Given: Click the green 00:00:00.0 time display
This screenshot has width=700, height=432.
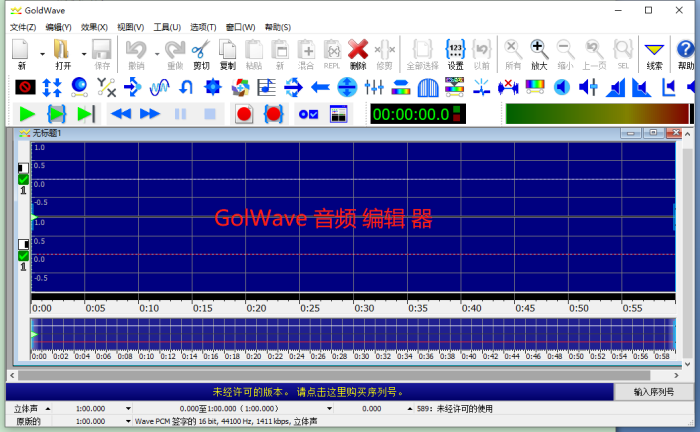Looking at the screenshot, I should (418, 114).
